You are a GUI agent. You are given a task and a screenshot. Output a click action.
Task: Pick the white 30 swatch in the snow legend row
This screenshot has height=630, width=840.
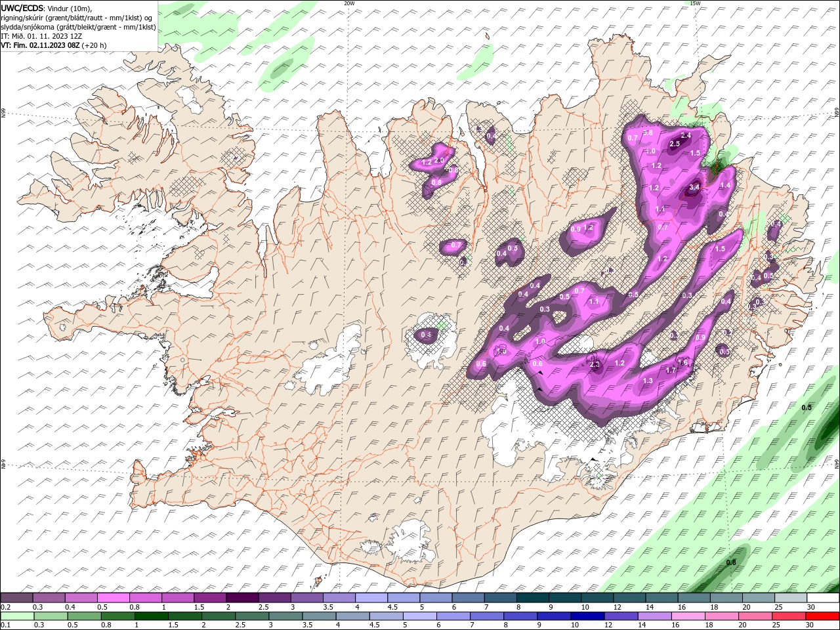(x=822, y=597)
